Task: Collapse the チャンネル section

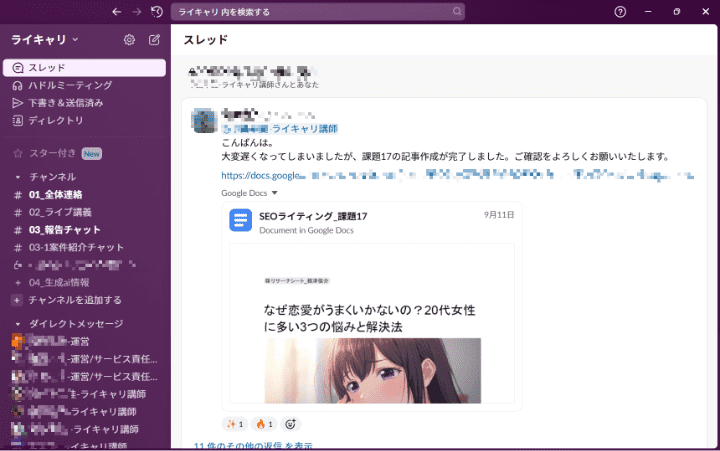Action: click(x=17, y=177)
